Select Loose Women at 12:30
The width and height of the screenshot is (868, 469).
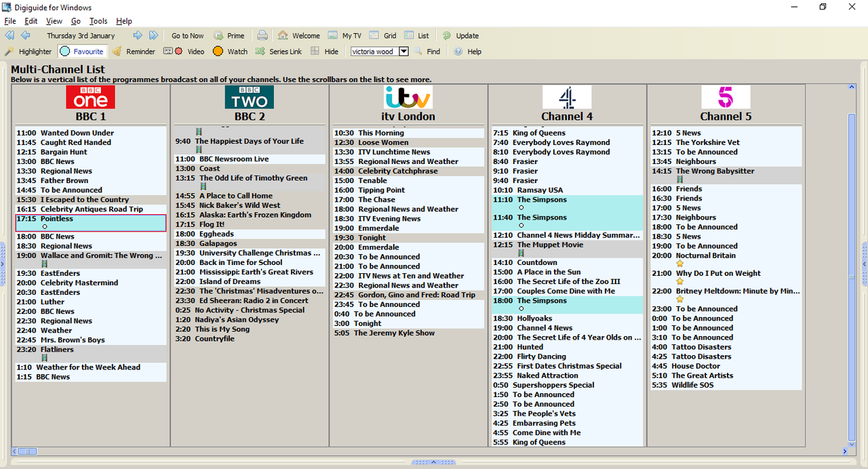409,143
